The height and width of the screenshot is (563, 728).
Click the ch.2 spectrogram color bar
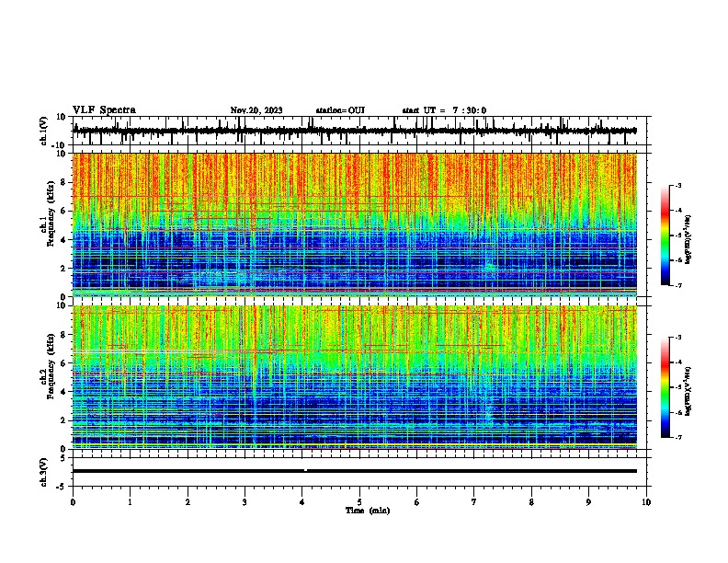pos(665,387)
